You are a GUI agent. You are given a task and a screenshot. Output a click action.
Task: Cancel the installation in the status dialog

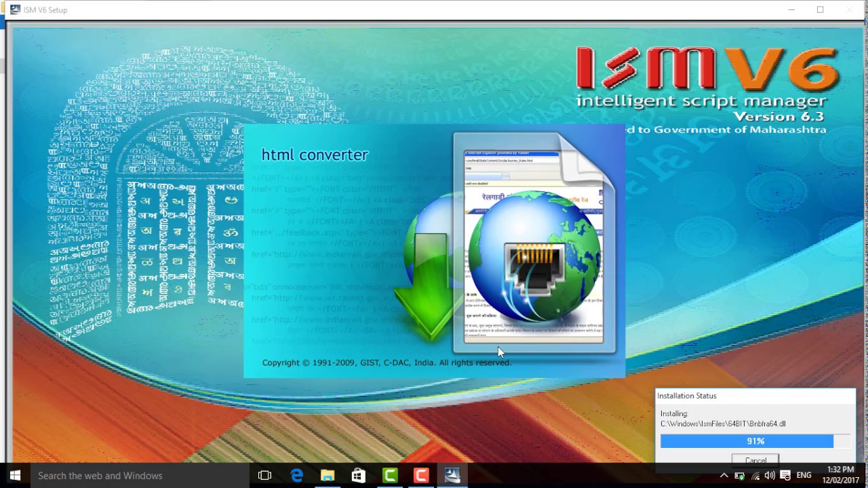tap(755, 460)
